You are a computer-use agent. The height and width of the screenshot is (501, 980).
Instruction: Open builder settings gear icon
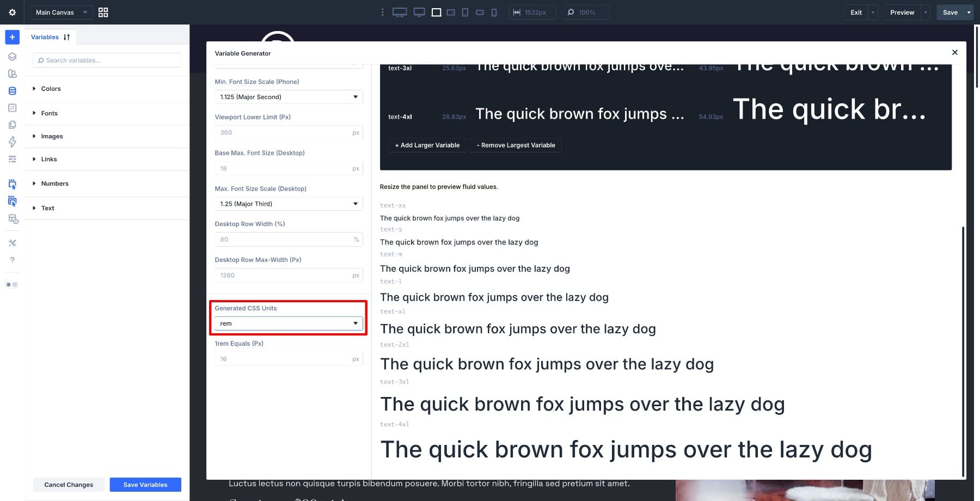[12, 12]
